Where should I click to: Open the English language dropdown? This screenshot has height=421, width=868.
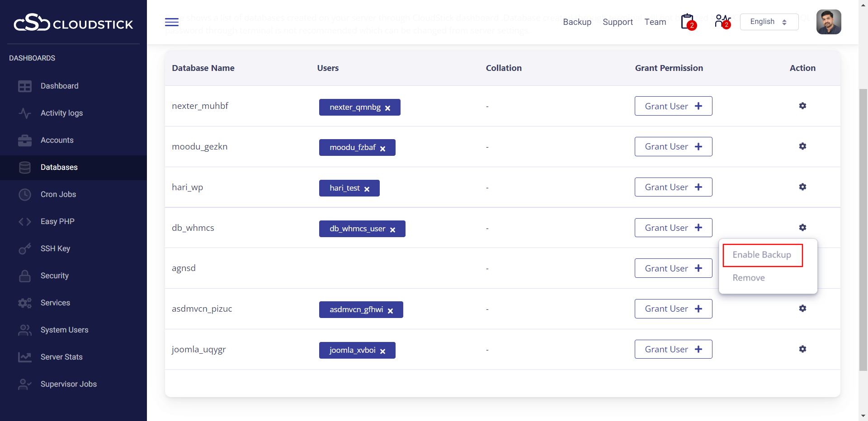(x=769, y=22)
